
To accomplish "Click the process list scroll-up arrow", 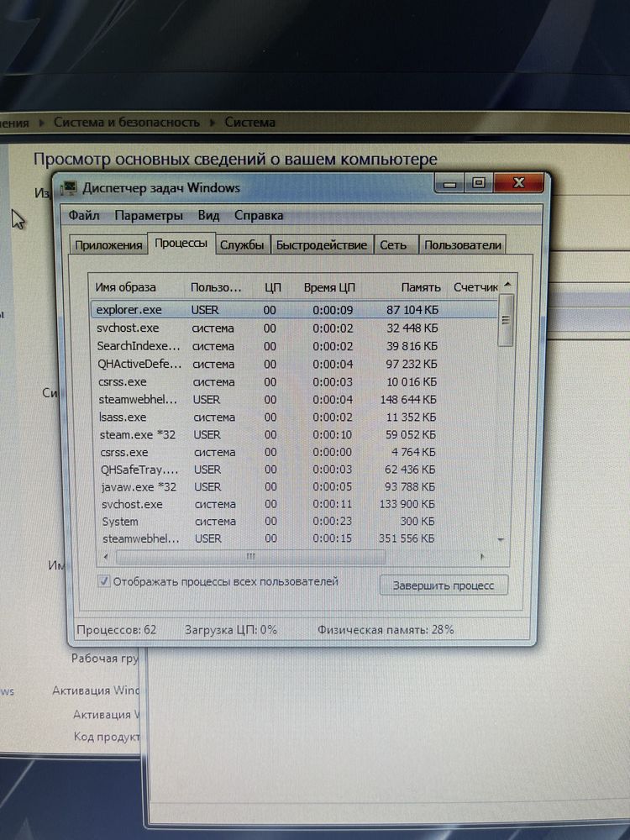I will [x=507, y=285].
